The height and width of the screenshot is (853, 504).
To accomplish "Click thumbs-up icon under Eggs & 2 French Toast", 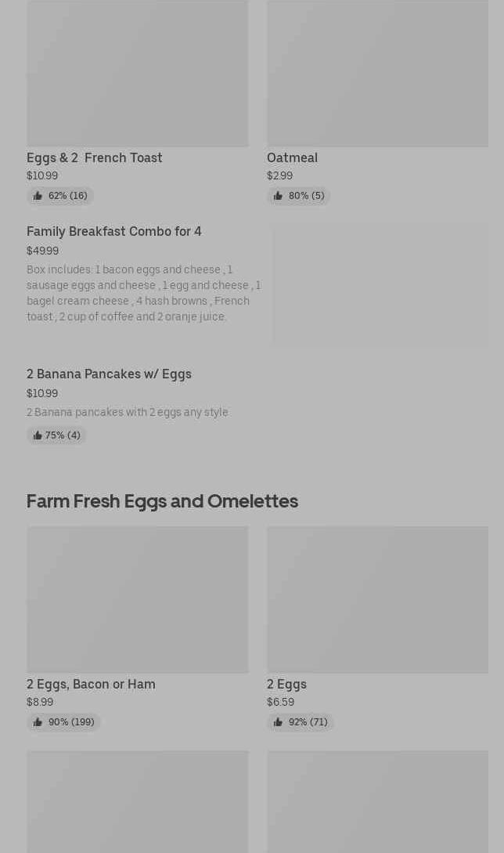I will coord(38,196).
